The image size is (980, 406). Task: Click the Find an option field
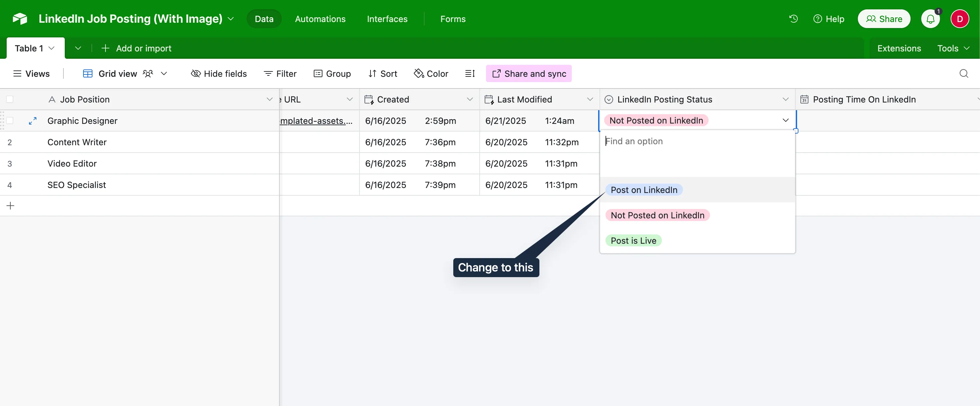click(697, 141)
